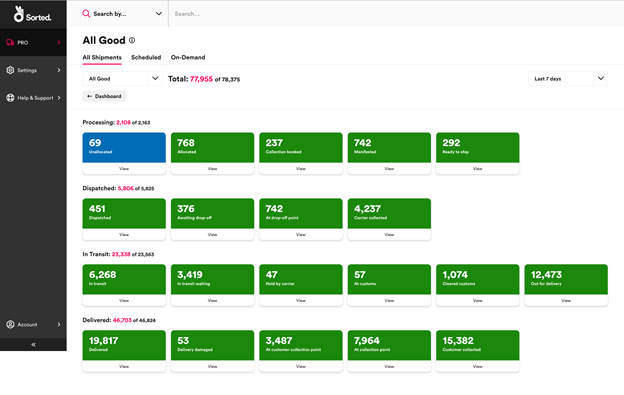The height and width of the screenshot is (395, 624).
Task: Click the Sorted logo icon
Action: (x=18, y=14)
